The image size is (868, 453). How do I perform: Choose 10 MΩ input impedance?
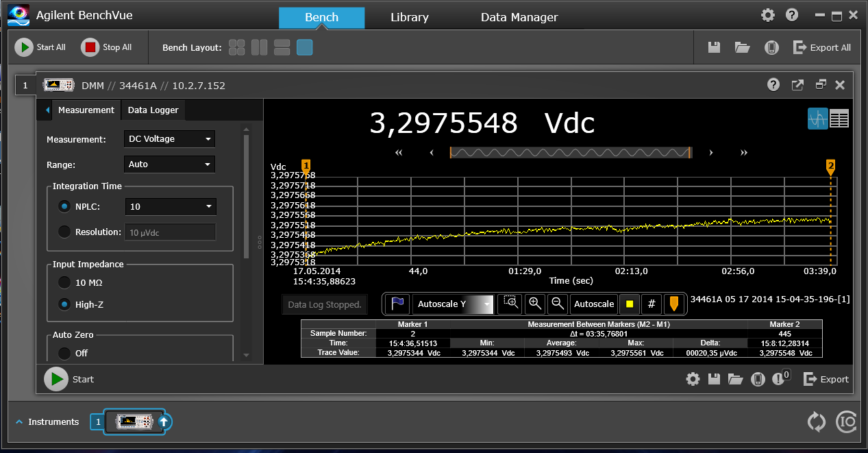point(64,282)
